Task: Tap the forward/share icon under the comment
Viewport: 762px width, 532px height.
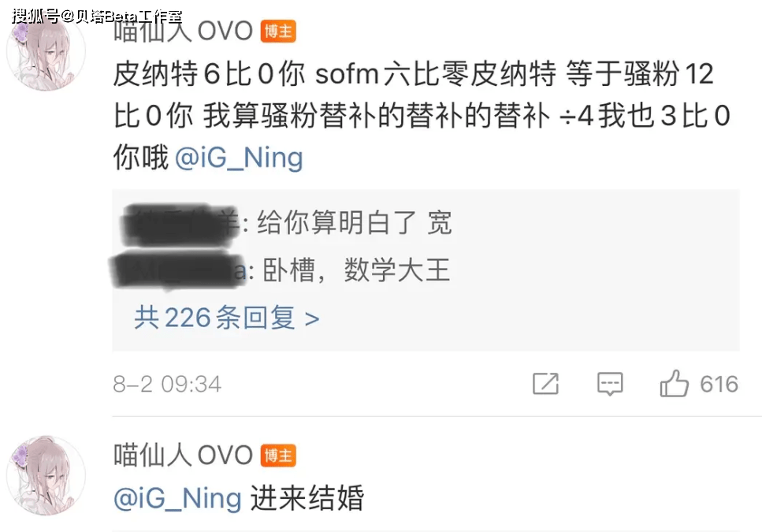Action: pyautogui.click(x=546, y=383)
